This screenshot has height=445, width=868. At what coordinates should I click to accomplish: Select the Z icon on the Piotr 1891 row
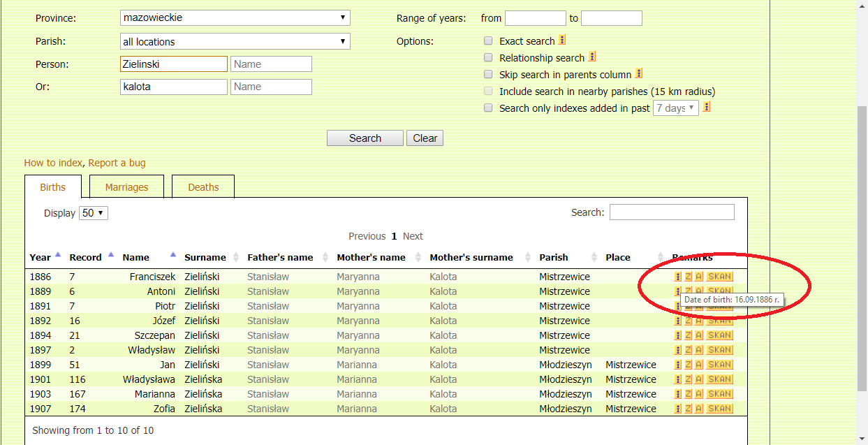687,306
